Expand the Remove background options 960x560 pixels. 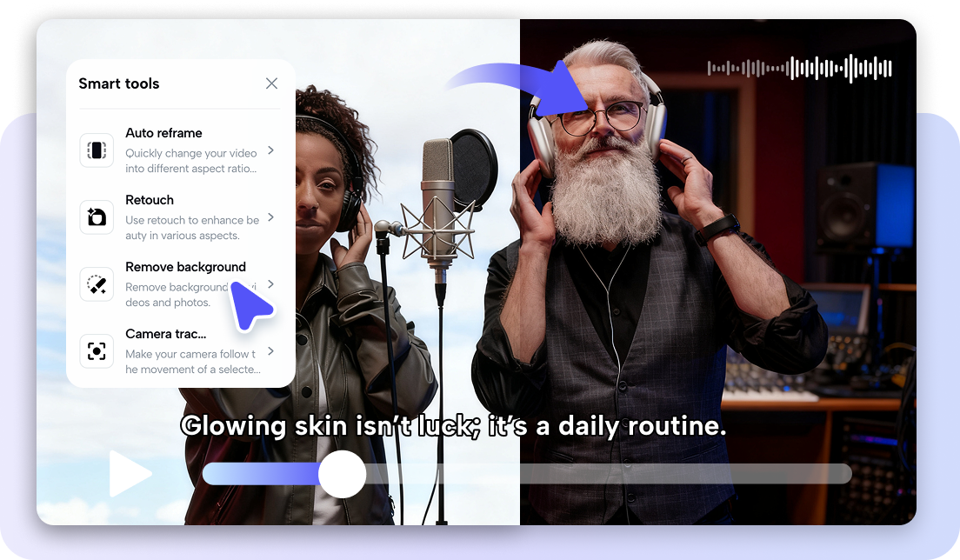point(270,283)
